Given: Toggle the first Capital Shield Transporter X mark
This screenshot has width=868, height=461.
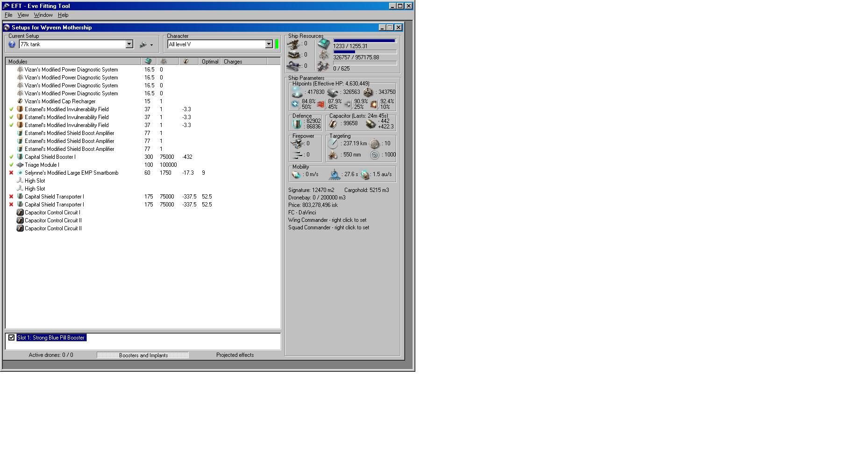Looking at the screenshot, I should tap(11, 197).
